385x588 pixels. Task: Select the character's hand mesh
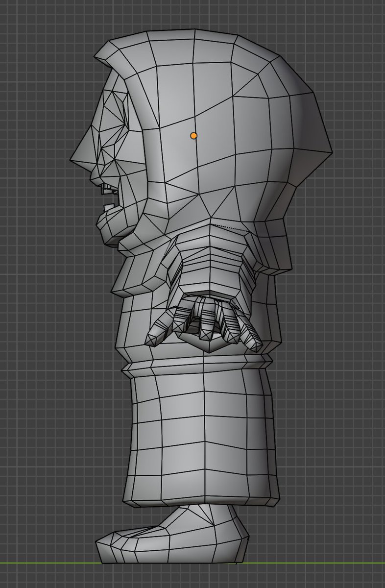(x=206, y=322)
